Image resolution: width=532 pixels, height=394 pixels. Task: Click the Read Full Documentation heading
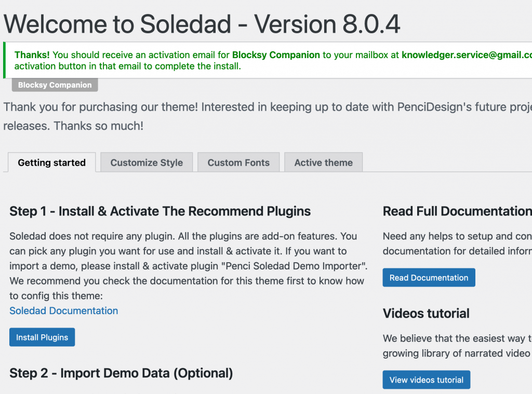pyautogui.click(x=457, y=211)
